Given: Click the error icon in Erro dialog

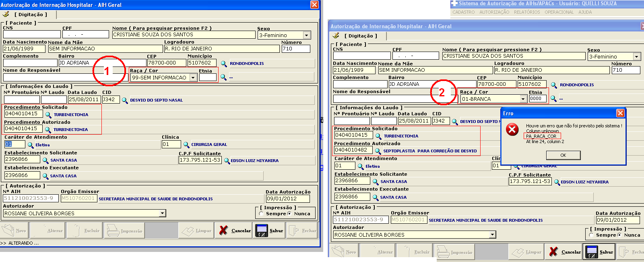Looking at the screenshot, I should 512,130.
